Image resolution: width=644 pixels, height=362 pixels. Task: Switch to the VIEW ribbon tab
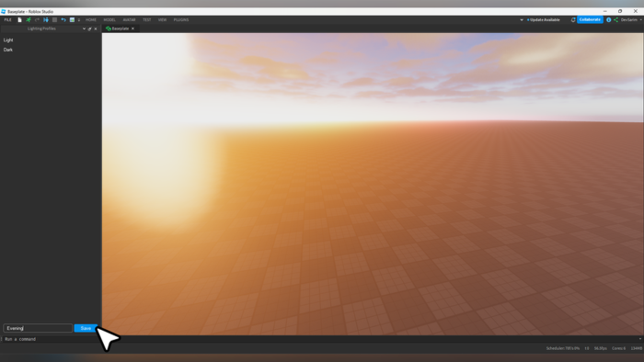(162, 19)
